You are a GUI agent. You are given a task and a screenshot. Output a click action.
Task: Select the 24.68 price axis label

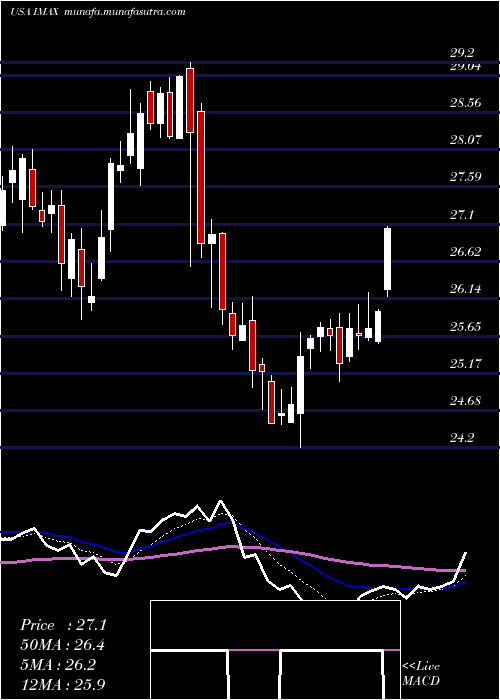466,401
